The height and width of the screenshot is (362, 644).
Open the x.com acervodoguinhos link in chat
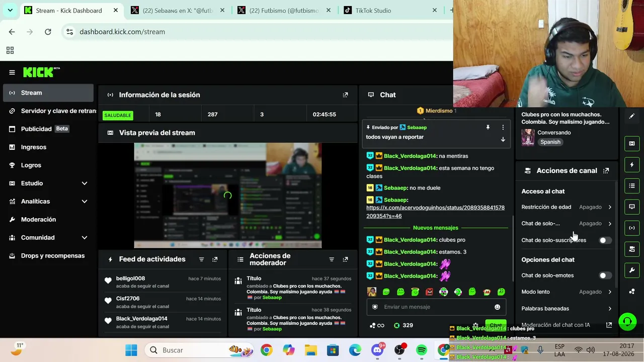(x=435, y=212)
